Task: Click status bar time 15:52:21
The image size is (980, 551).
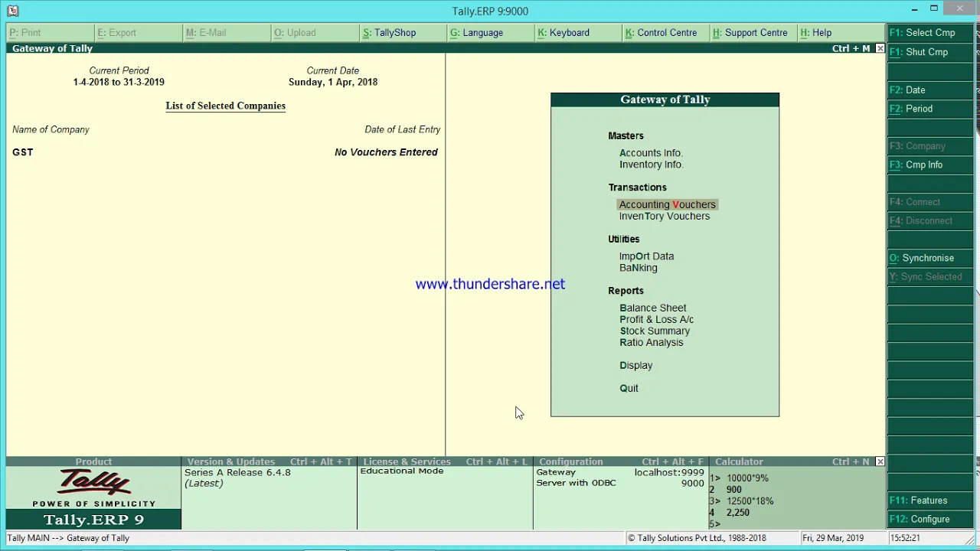Action: tap(905, 538)
